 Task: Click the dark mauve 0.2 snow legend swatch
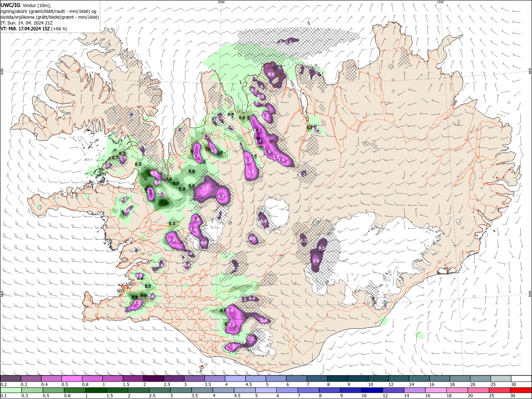point(11,379)
